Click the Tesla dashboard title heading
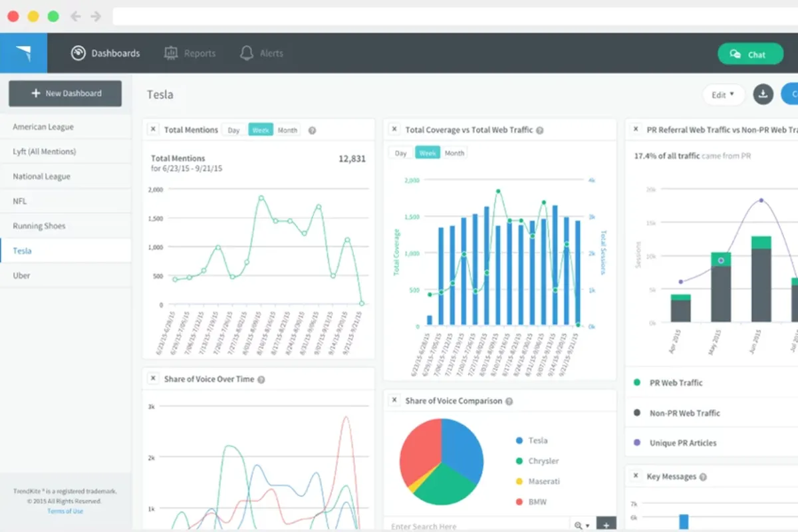 click(x=160, y=94)
